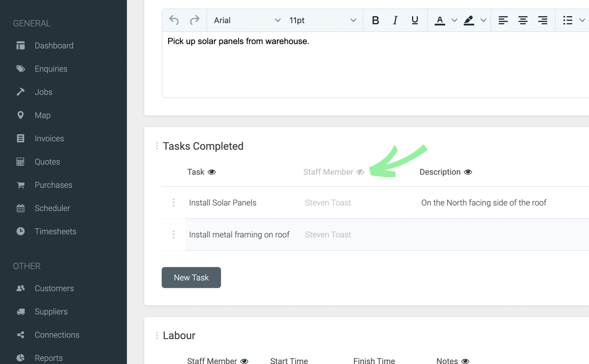Toggle visibility of Description column
The height and width of the screenshot is (364, 589).
[x=468, y=172]
